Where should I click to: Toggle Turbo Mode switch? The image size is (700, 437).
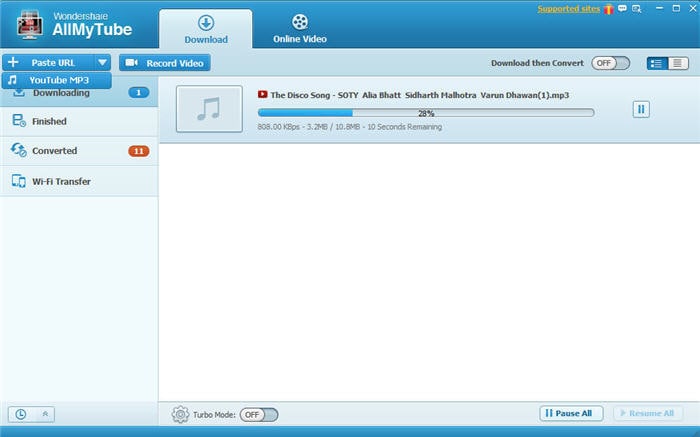[x=259, y=415]
